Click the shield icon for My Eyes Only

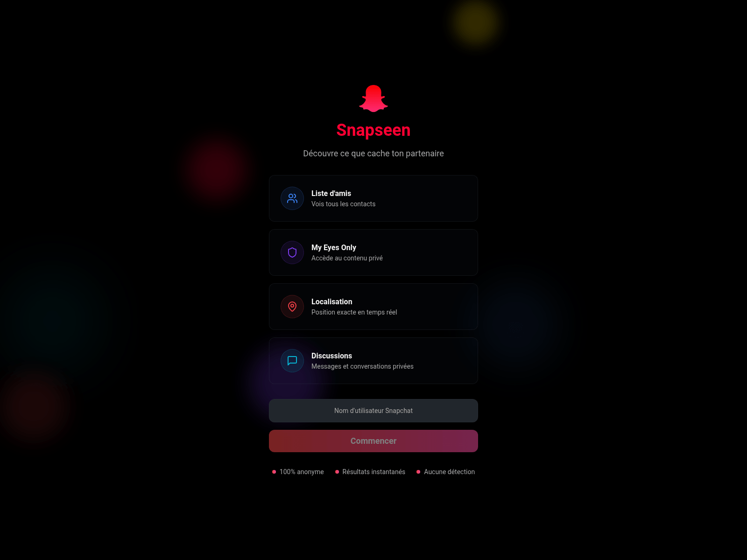pyautogui.click(x=292, y=252)
